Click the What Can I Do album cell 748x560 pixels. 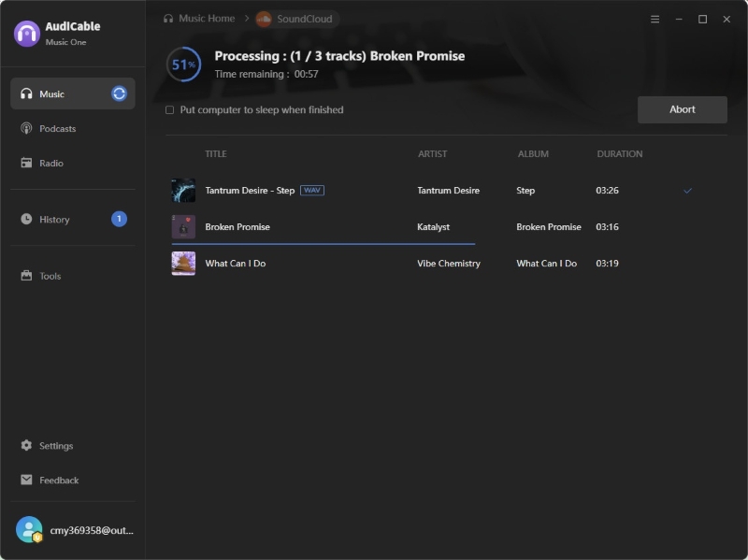coord(547,264)
